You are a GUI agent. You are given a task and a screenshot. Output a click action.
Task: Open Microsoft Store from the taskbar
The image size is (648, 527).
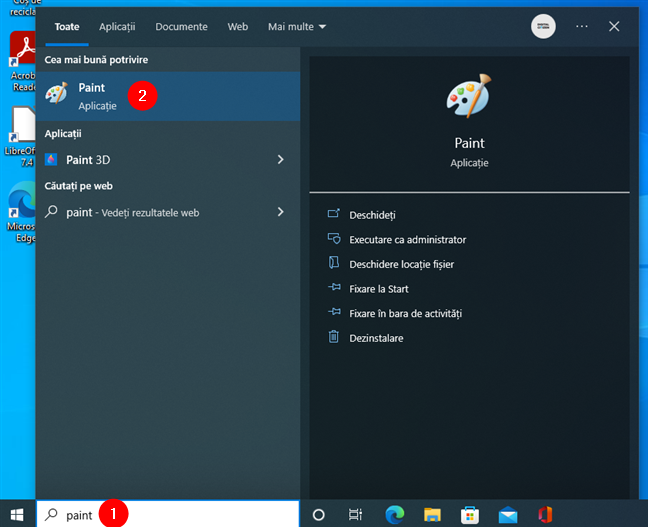click(470, 515)
